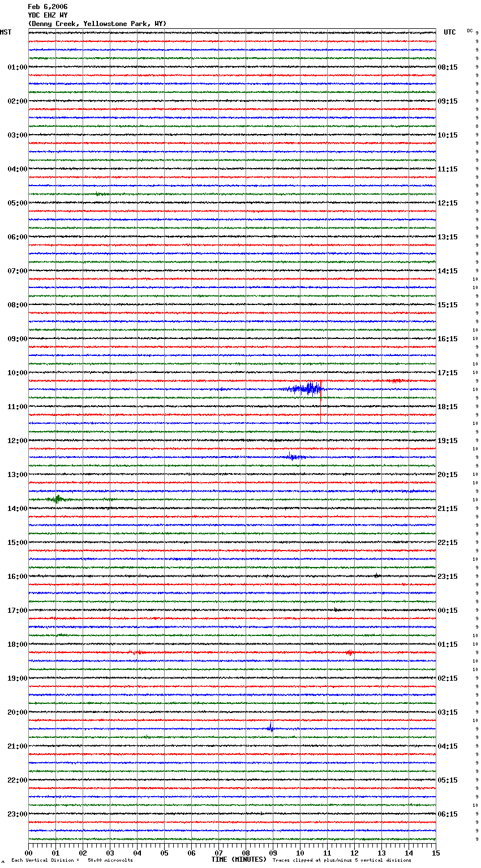Click minute tick label '09' on bottom axis

pyautogui.click(x=273, y=853)
